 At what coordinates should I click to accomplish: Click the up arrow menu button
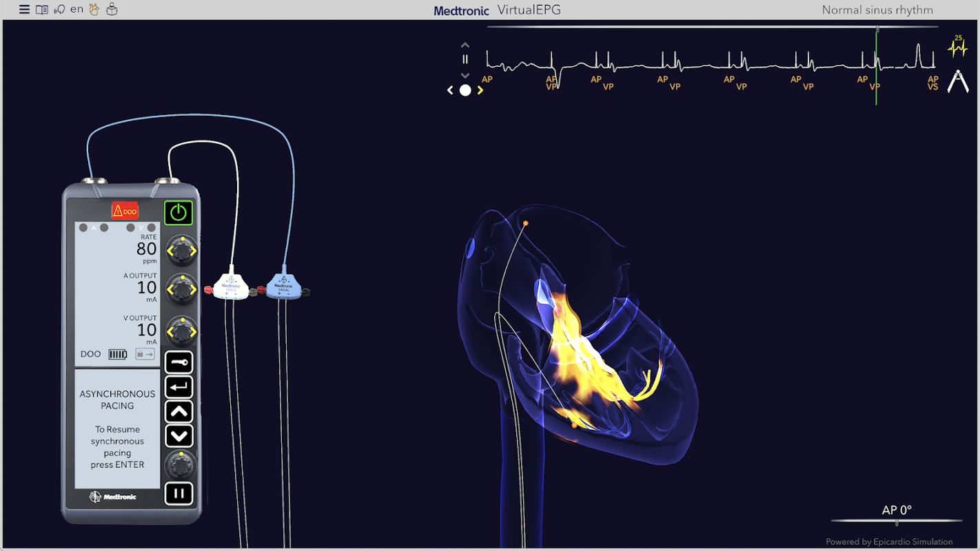pyautogui.click(x=179, y=412)
